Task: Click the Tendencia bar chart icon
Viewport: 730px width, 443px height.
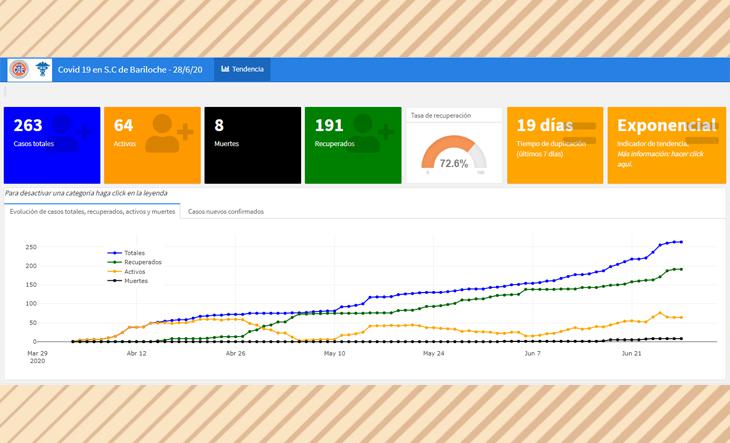Action: pos(225,69)
